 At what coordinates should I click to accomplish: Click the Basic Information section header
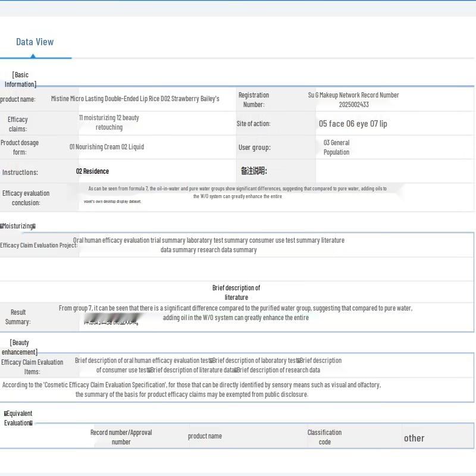[20, 79]
